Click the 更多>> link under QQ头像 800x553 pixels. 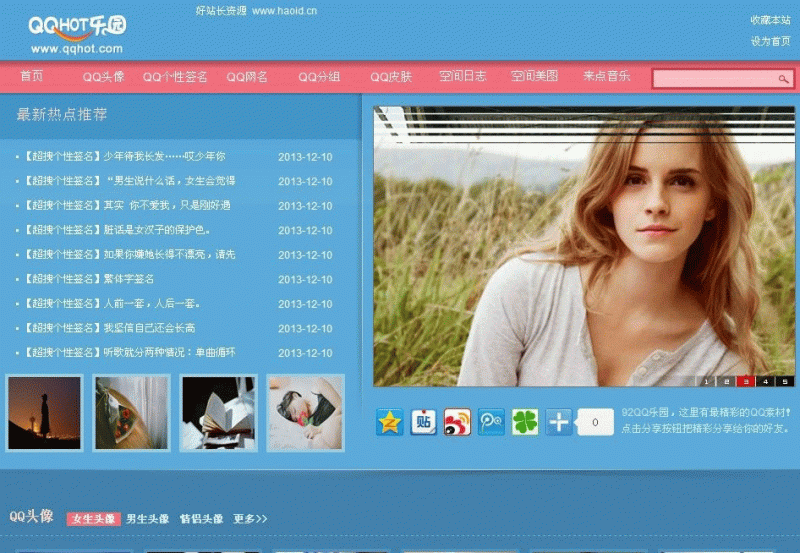250,519
